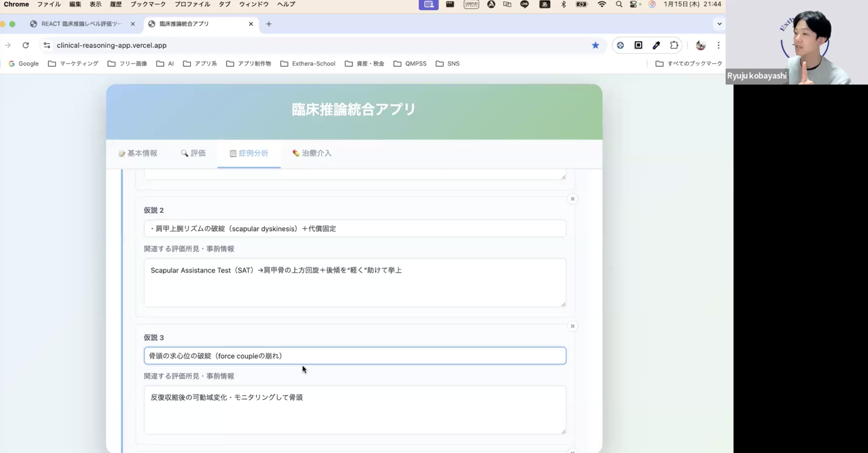
Task: Click the eyedropper pen extension icon
Action: pos(656,45)
